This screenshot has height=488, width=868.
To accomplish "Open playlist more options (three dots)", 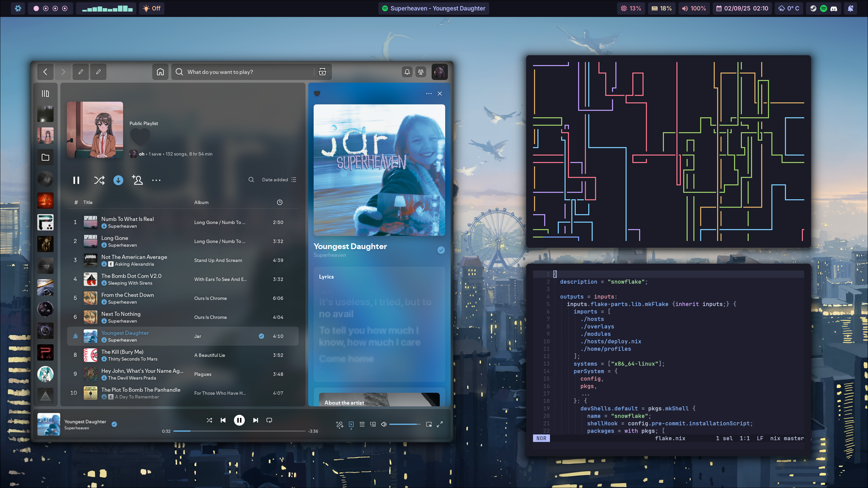I will click(x=156, y=180).
